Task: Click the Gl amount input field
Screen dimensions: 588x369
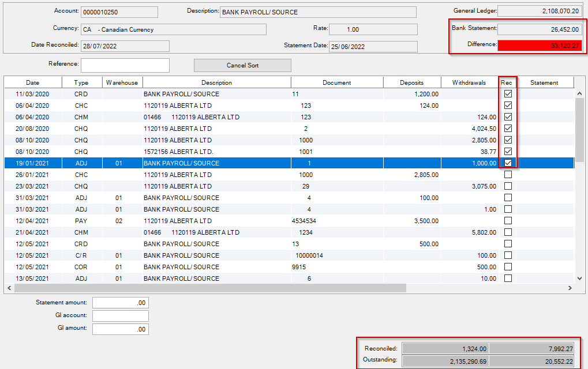Action: click(x=120, y=329)
